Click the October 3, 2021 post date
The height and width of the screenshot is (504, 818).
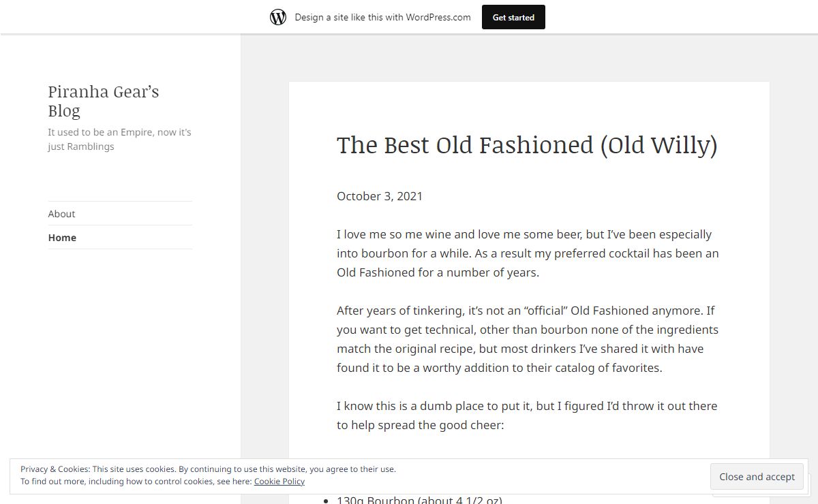pyautogui.click(x=380, y=196)
